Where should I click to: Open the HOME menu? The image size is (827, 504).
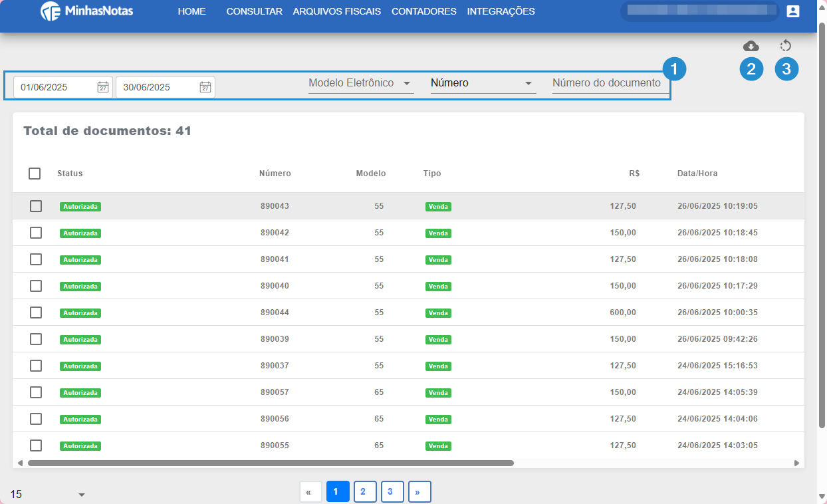pyautogui.click(x=192, y=11)
